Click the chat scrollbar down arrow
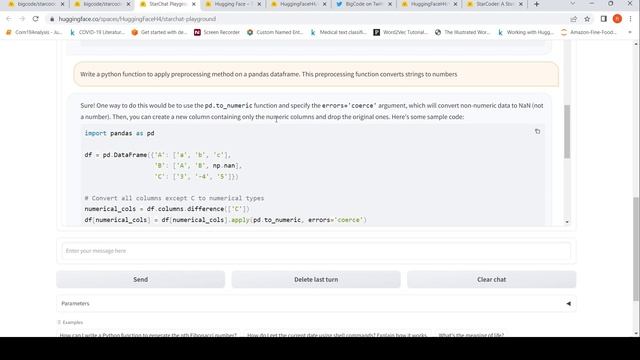640x360 pixels. coord(567,222)
